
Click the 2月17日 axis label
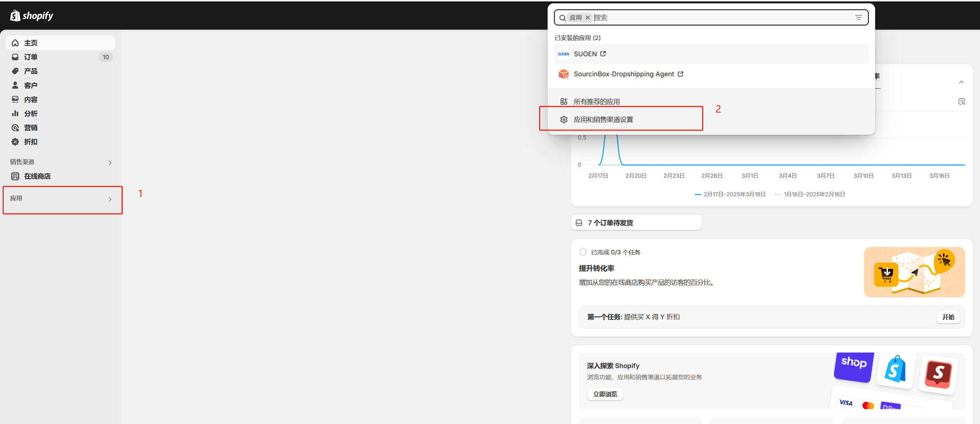[598, 176]
